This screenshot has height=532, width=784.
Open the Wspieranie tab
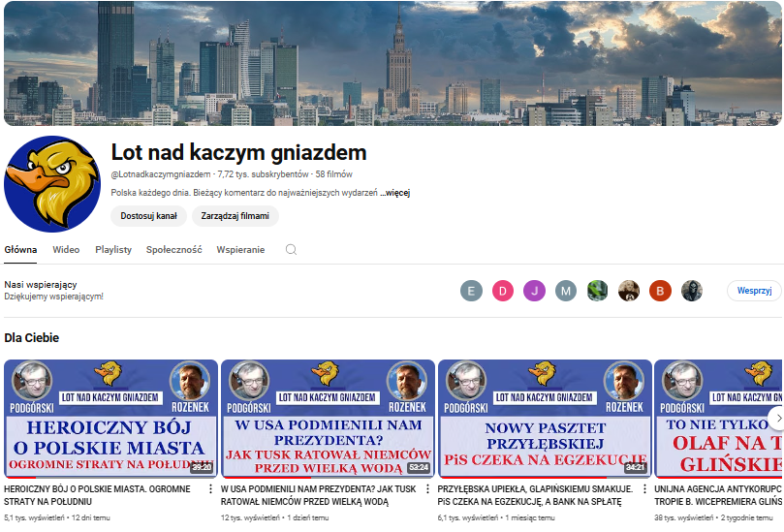[240, 249]
